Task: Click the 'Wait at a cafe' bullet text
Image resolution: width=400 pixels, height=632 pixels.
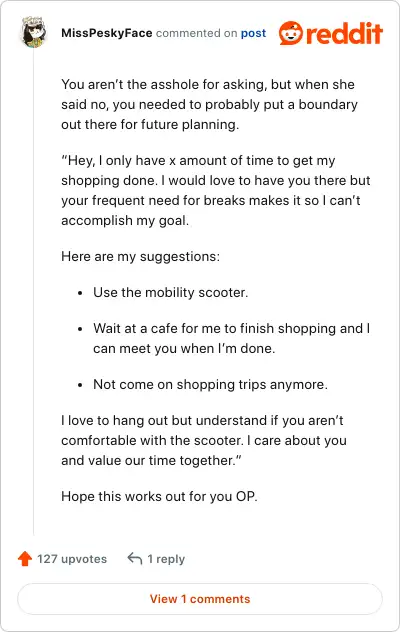Action: coord(231,338)
